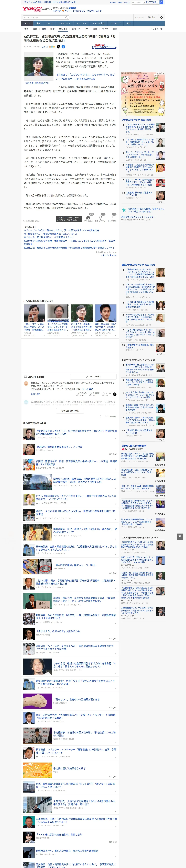Open top headline 今ならセクハラ問題 link

[x=49, y=2]
